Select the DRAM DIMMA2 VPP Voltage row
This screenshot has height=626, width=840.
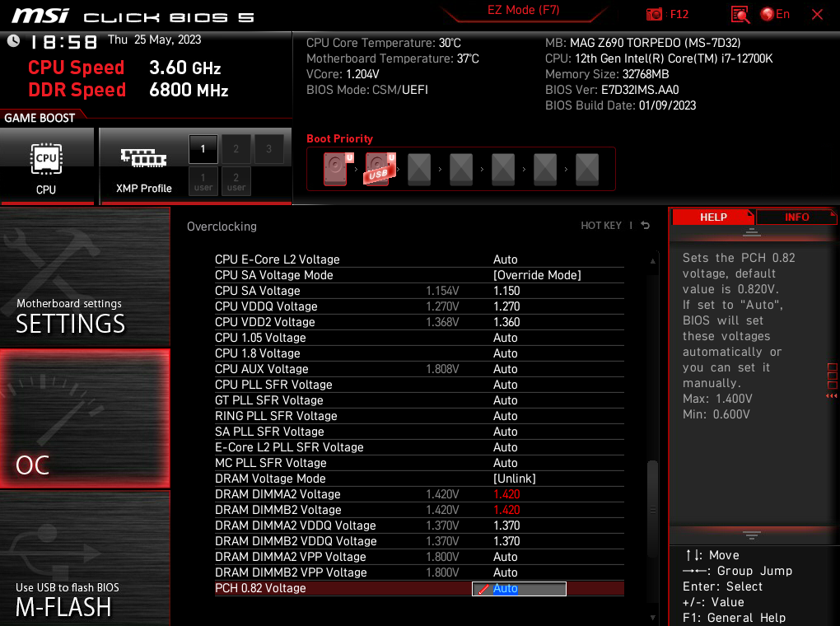[x=419, y=557]
